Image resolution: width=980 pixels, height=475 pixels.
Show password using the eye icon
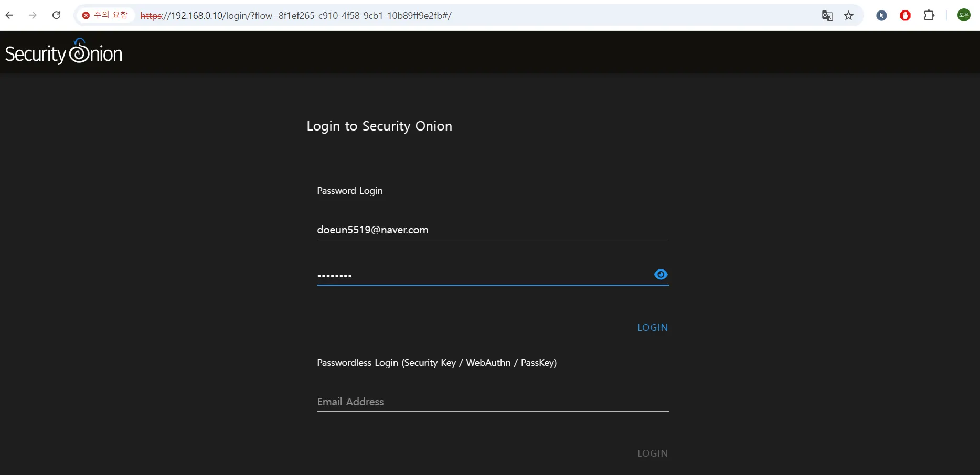661,274
